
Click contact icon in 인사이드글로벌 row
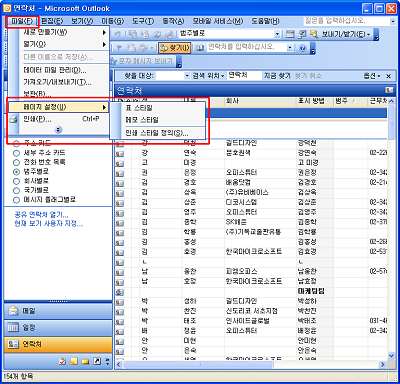pyautogui.click(x=120, y=322)
